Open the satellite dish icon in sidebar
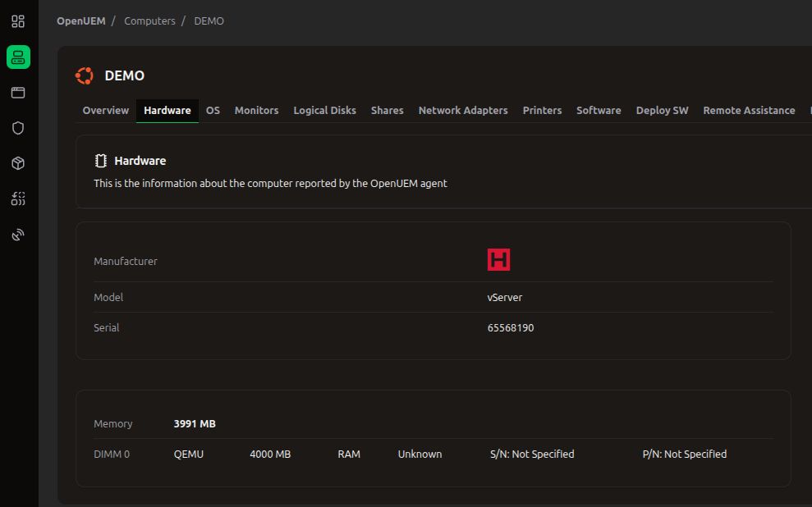This screenshot has height=507, width=812. point(18,235)
